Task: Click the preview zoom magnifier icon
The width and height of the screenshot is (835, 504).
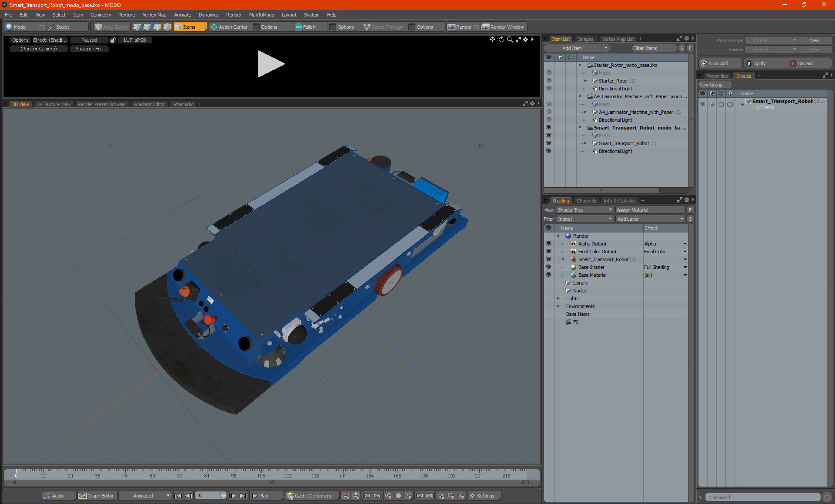Action: tap(510, 40)
